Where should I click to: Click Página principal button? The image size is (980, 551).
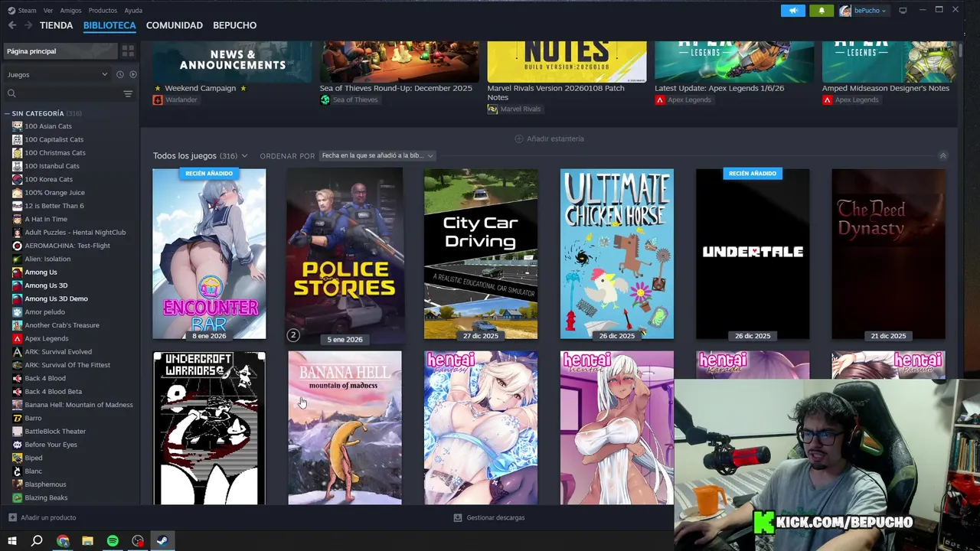(x=60, y=51)
